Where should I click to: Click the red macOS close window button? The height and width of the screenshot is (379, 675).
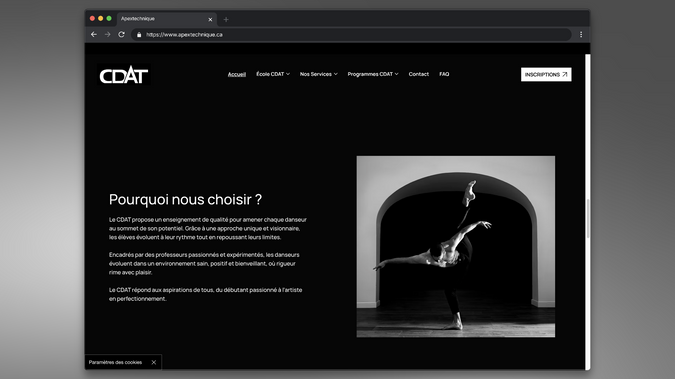92,19
